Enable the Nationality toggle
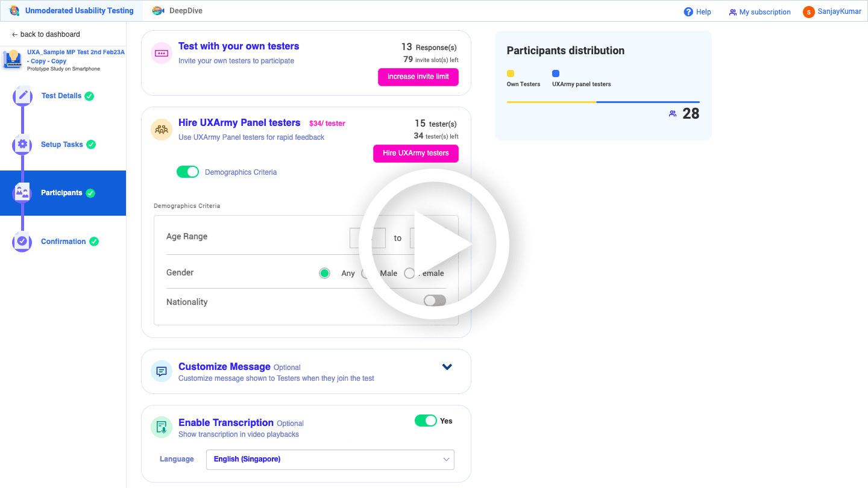 pos(435,300)
